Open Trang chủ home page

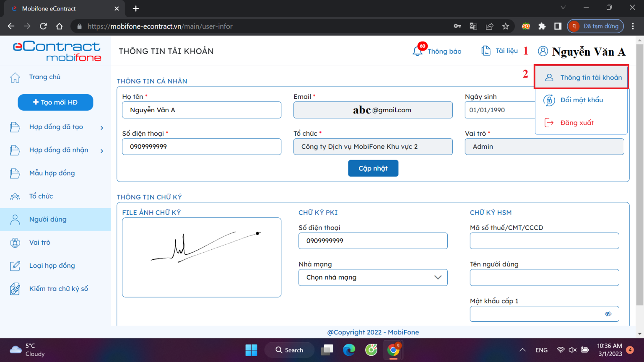(44, 77)
